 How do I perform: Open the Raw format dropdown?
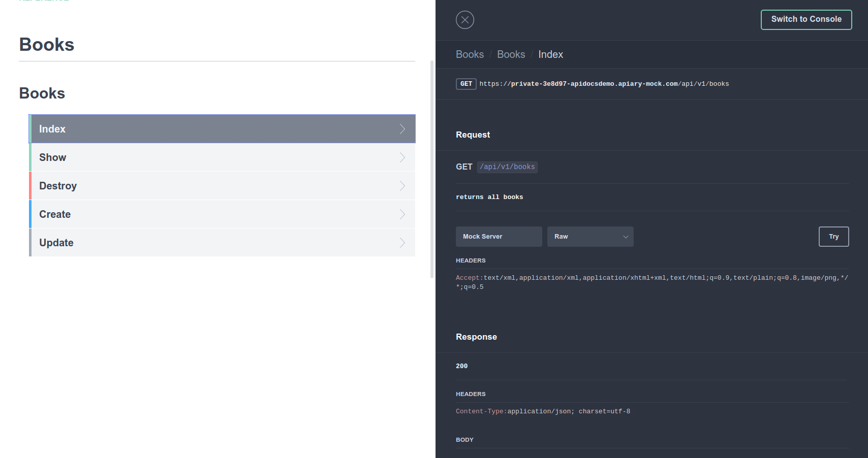tap(590, 237)
